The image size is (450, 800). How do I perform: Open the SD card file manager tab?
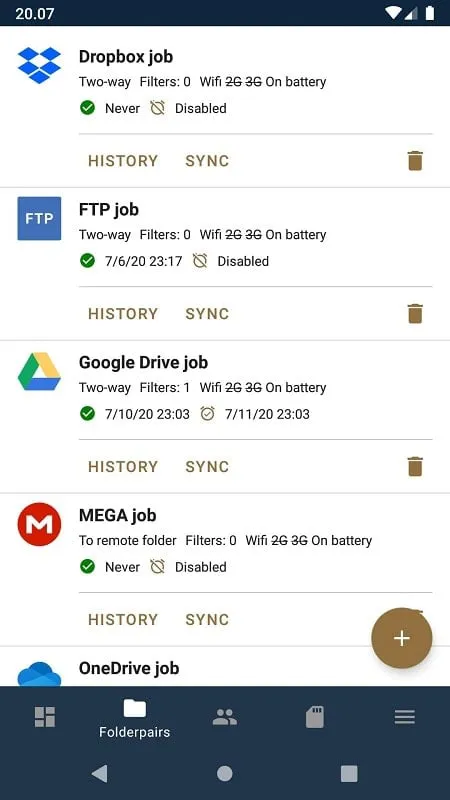[x=315, y=717]
